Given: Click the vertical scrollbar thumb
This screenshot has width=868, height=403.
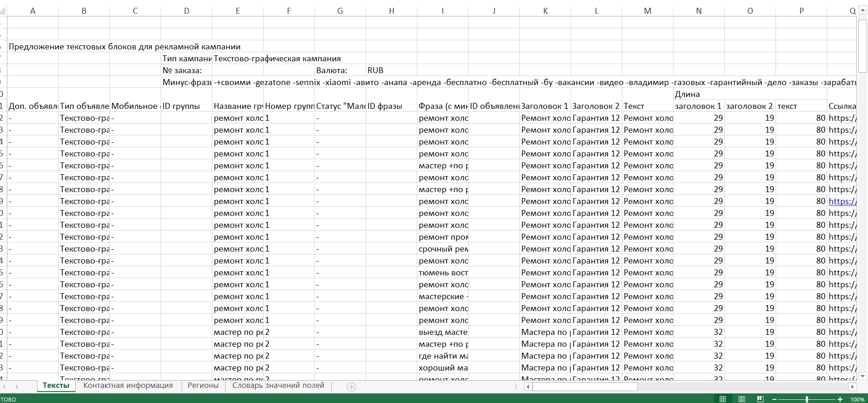Looking at the screenshot, I should (x=863, y=46).
